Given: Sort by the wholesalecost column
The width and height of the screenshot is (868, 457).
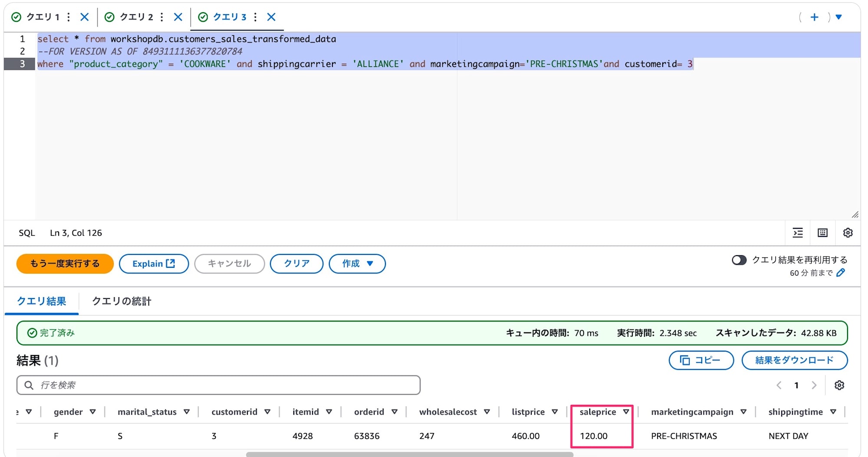Looking at the screenshot, I should click(487, 412).
